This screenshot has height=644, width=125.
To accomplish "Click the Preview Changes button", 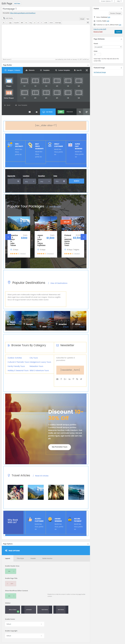I will (116, 13).
